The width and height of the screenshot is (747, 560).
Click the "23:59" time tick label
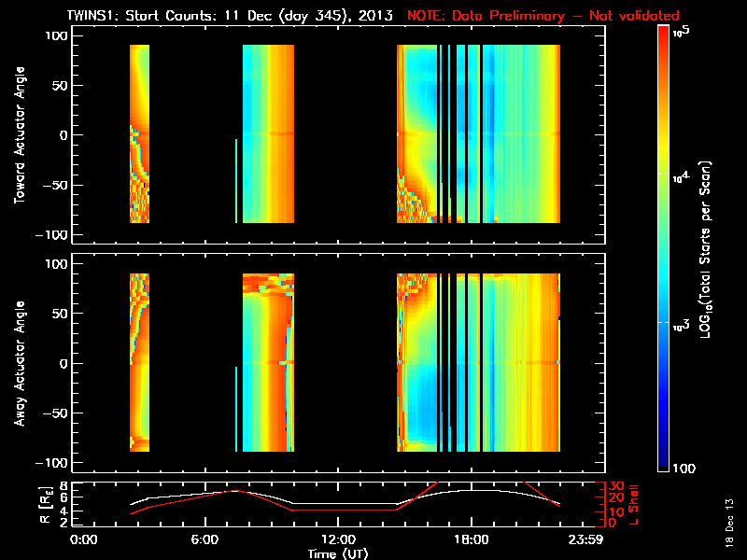tap(585, 539)
